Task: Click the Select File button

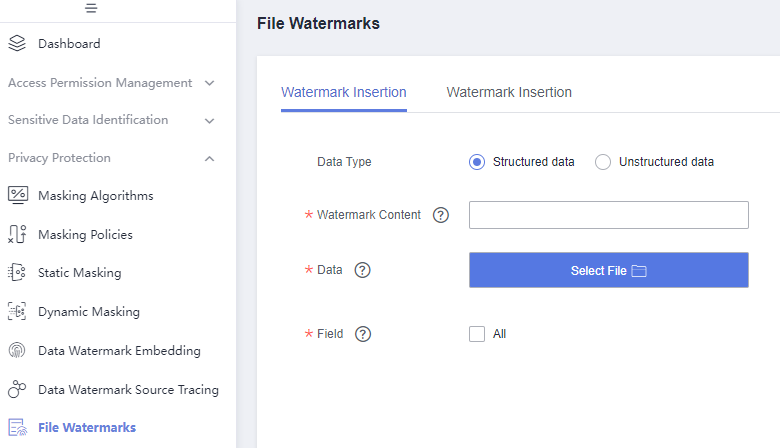Action: click(x=608, y=270)
